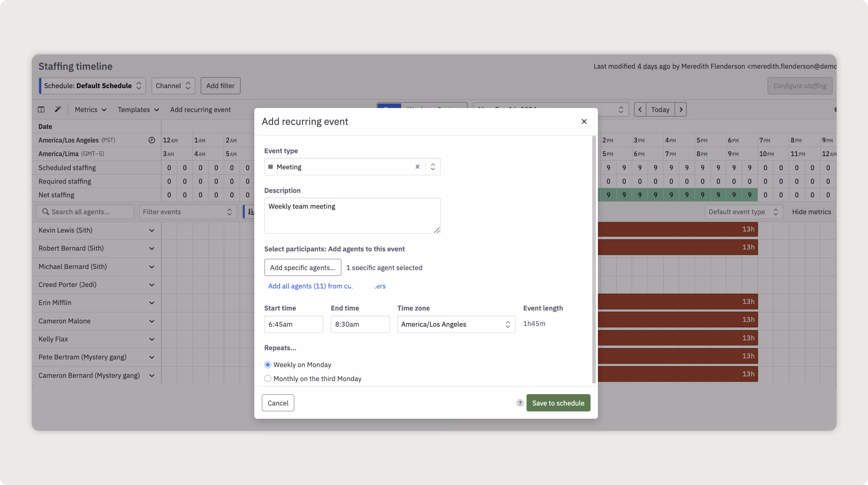This screenshot has width=868, height=485.
Task: Open the date picker stepper arrows
Action: [x=621, y=110]
